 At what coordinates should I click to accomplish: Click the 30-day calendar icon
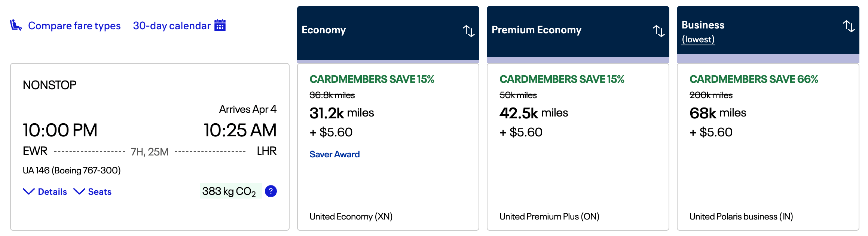click(220, 25)
